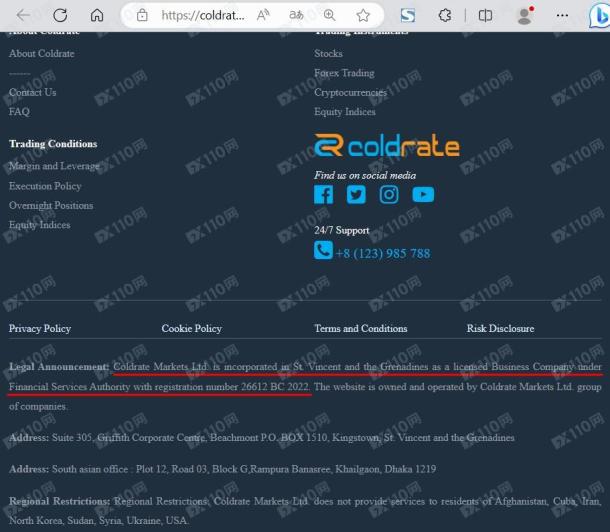Click the 'Regional Restrictions:' bold label

tap(59, 501)
